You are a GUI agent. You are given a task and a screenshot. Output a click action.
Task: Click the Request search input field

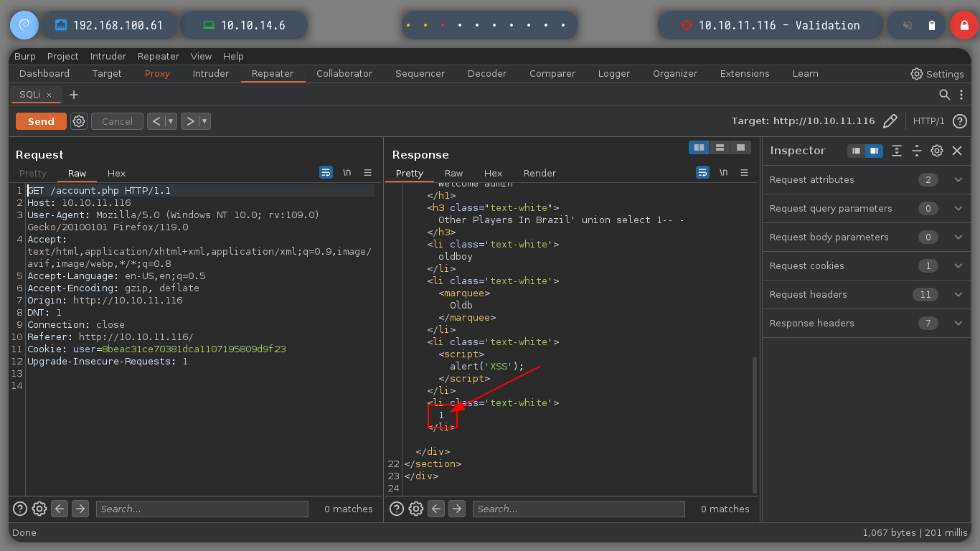202,509
